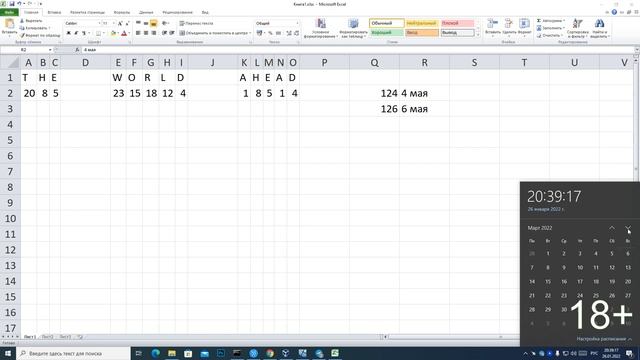640x360 pixels.
Task: Toggle Italic formatting
Action: [x=76, y=33]
